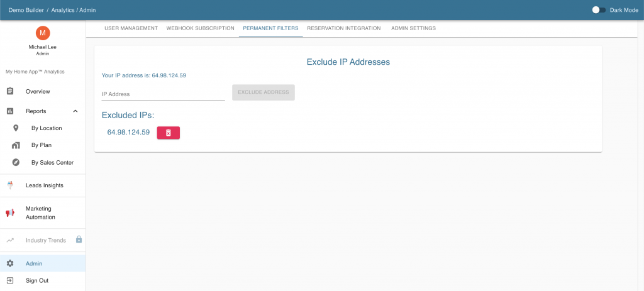Click the Reports bar chart icon
Viewport: 644px width, 291px height.
(10, 111)
